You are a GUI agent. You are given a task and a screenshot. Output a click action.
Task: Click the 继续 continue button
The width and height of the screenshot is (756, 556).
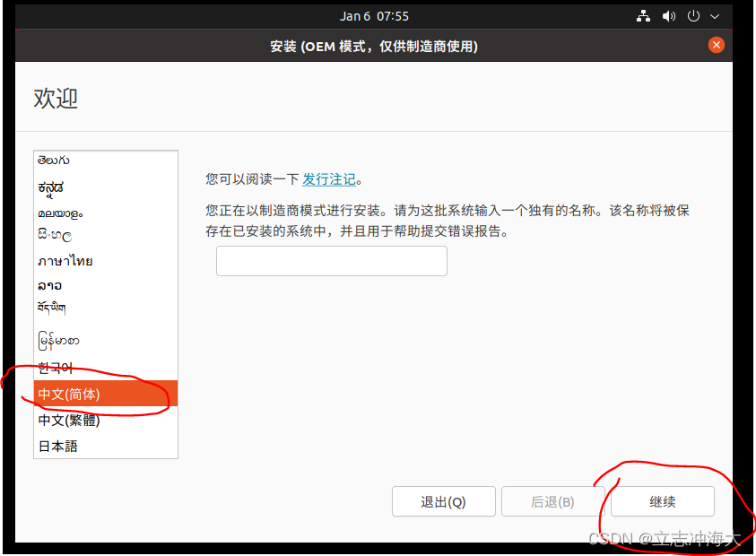point(663,501)
